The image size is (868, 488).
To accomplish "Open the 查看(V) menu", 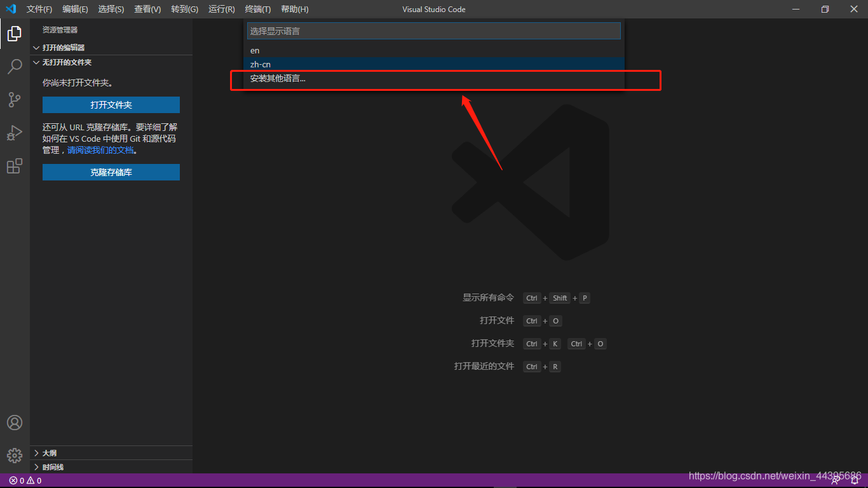I will tap(147, 9).
